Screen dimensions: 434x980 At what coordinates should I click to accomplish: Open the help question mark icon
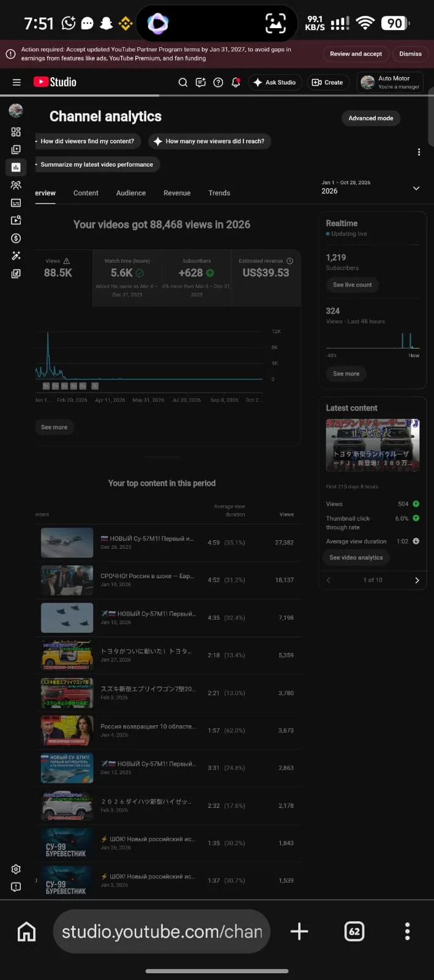pyautogui.click(x=218, y=82)
